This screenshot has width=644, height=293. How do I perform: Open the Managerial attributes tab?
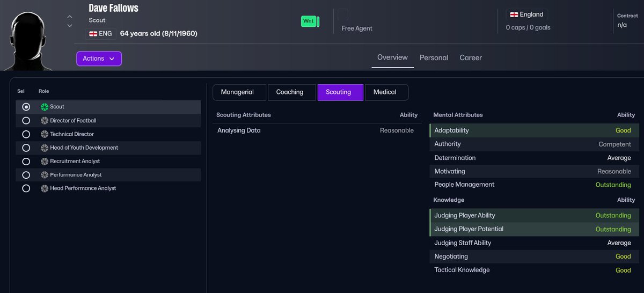point(239,92)
